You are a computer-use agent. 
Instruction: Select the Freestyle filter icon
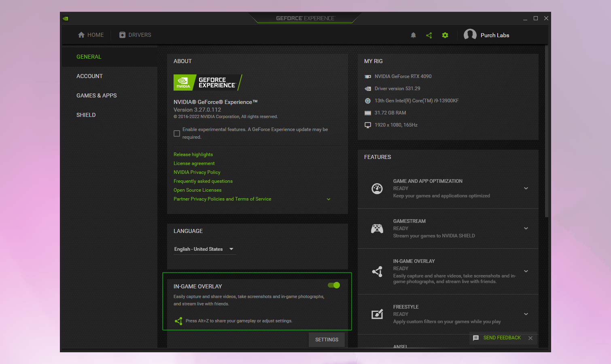377,314
